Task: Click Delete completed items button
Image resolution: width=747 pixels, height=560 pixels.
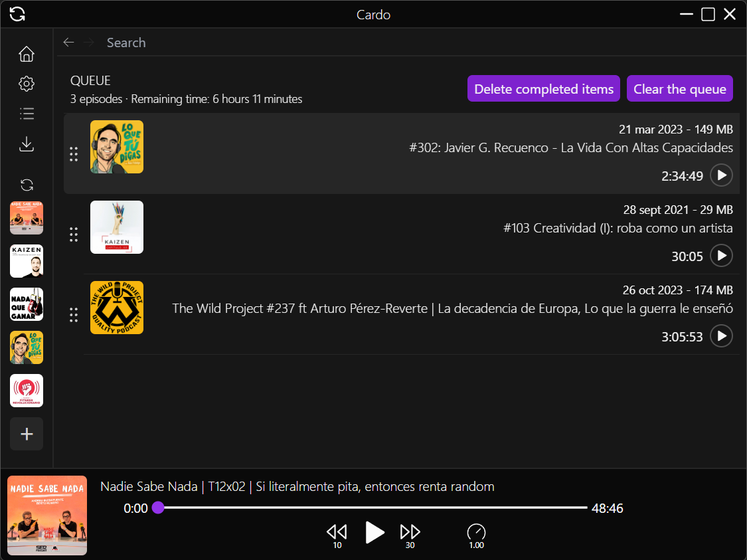Action: [544, 88]
